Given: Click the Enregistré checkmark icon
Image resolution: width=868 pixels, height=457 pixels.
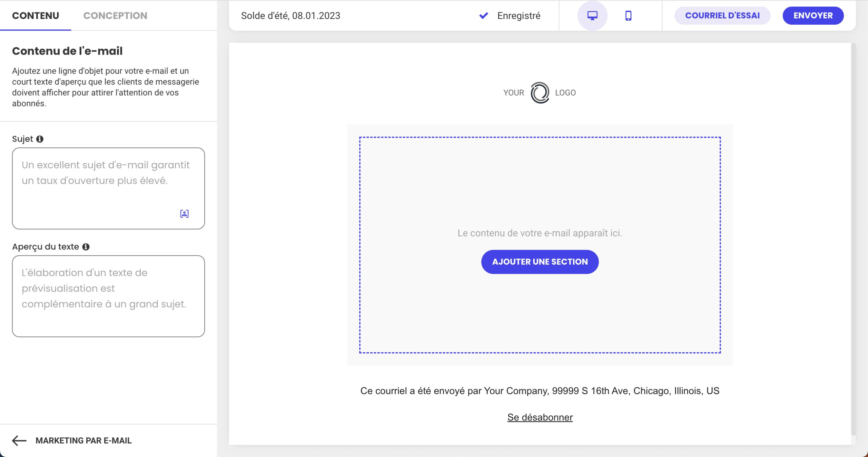Looking at the screenshot, I should click(x=484, y=16).
